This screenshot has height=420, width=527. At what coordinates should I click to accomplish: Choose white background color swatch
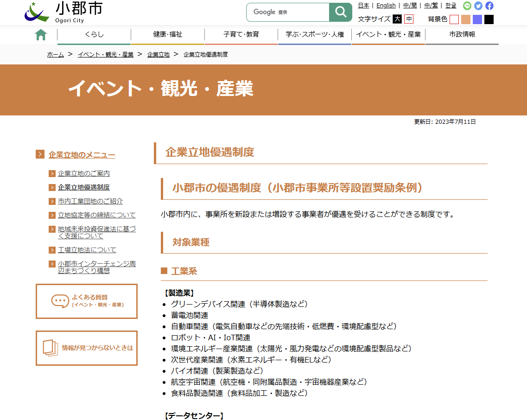point(454,19)
